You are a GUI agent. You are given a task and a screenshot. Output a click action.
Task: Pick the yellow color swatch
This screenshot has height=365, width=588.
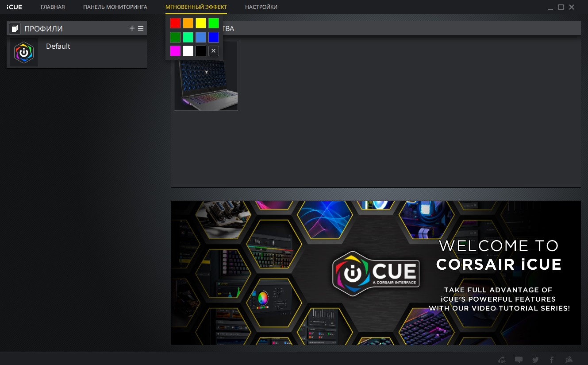coord(201,23)
